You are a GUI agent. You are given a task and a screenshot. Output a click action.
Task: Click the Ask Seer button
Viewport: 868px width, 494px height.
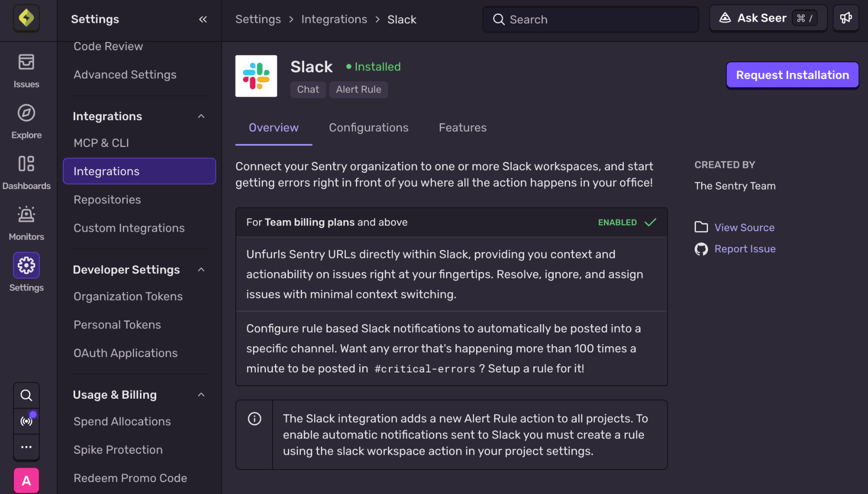coord(768,18)
